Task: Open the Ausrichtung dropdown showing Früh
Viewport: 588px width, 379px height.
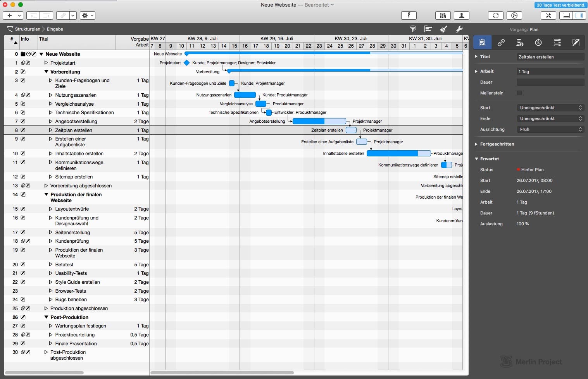Action: (x=550, y=129)
